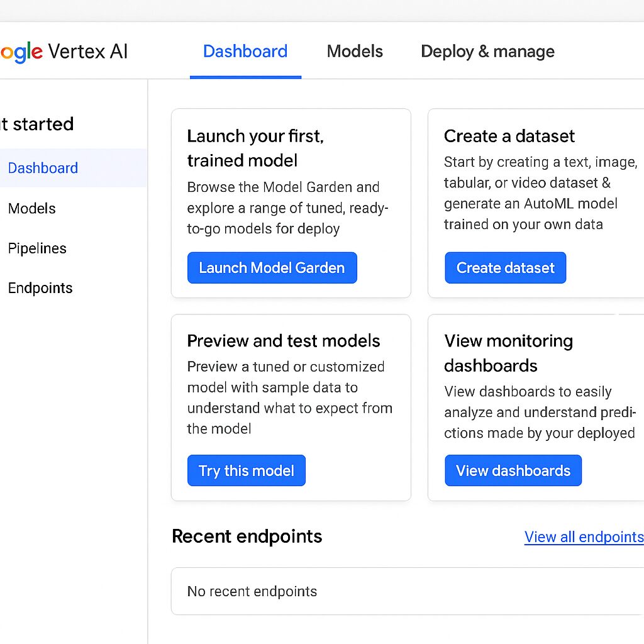Open the Deploy & manage tab
This screenshot has width=644, height=644.
pyautogui.click(x=487, y=52)
